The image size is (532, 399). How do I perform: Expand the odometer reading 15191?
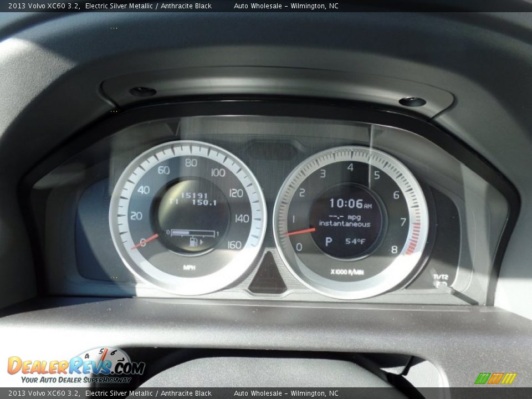click(195, 195)
